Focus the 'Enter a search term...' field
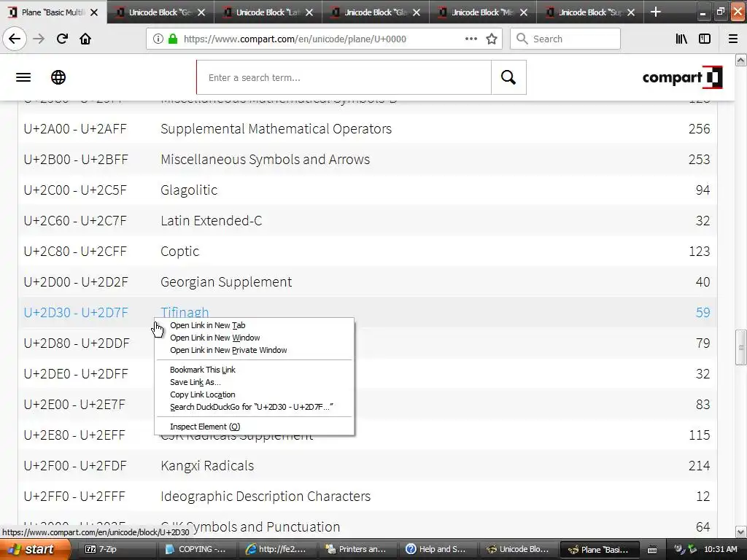Viewport: 747px width, 560px height. [344, 77]
